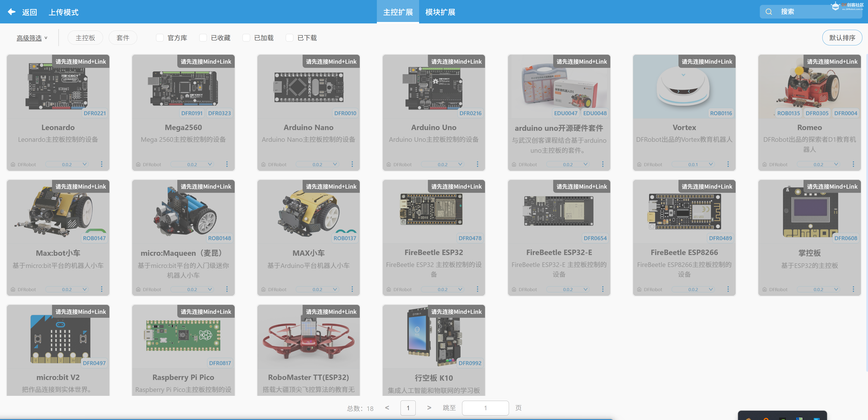Click the search magnifier icon

point(769,11)
